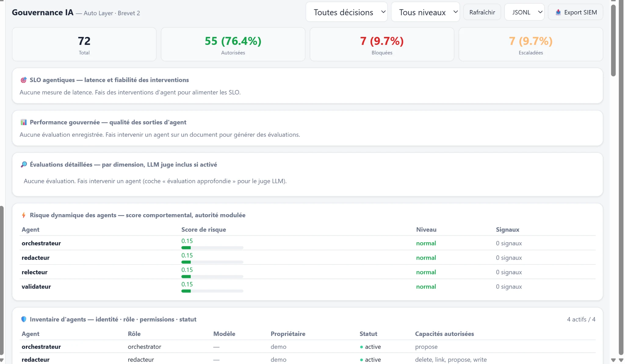Click 0 signaux for orchestrateur

coord(509,243)
